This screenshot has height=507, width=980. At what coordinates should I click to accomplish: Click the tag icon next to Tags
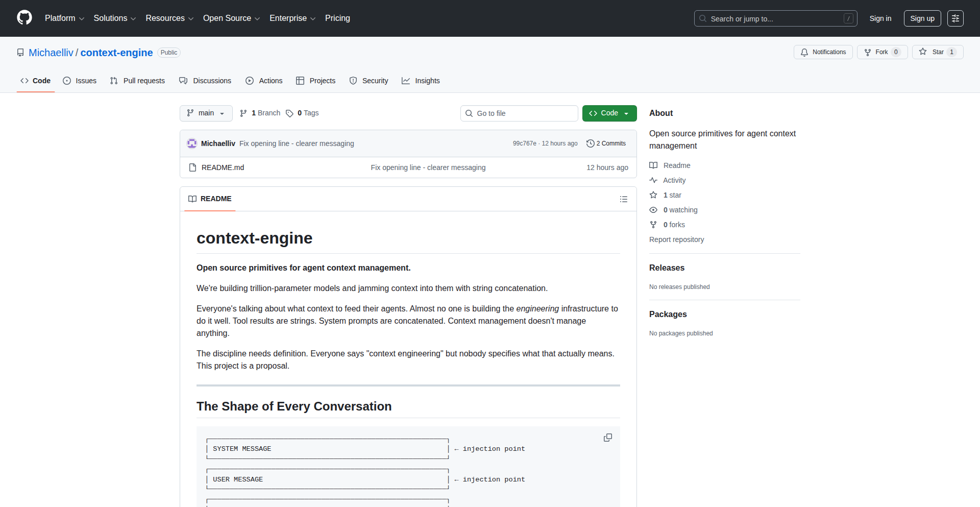coord(289,113)
